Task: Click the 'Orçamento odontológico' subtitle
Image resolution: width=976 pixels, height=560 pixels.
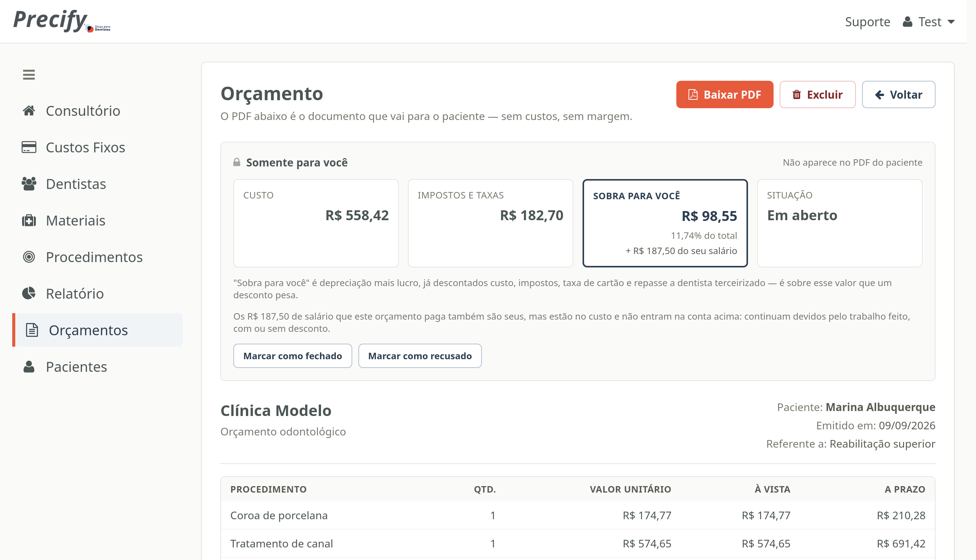Action: (x=283, y=432)
